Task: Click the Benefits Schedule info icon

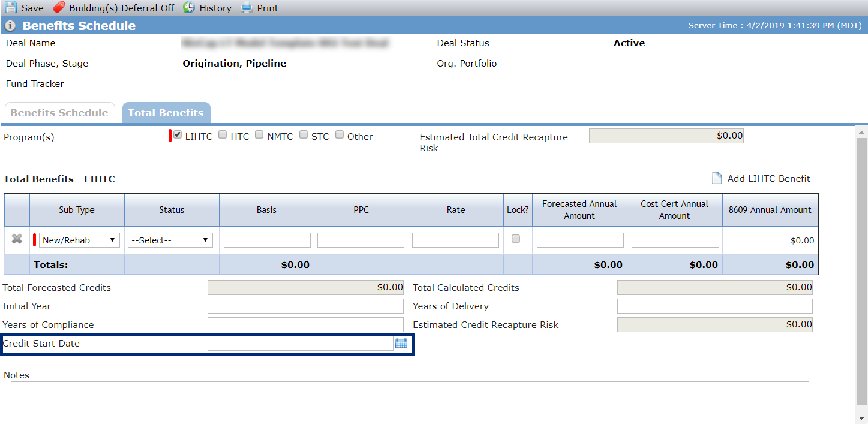Action: point(10,26)
